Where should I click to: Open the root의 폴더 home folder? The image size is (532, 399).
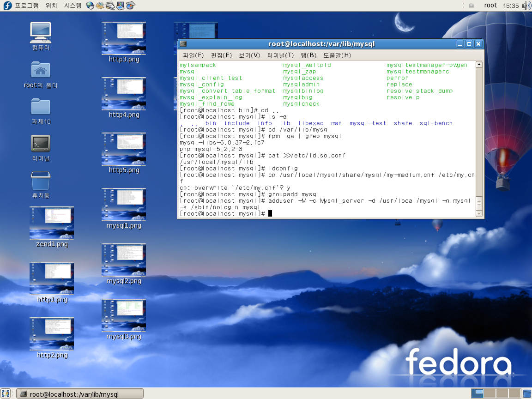tap(41, 70)
